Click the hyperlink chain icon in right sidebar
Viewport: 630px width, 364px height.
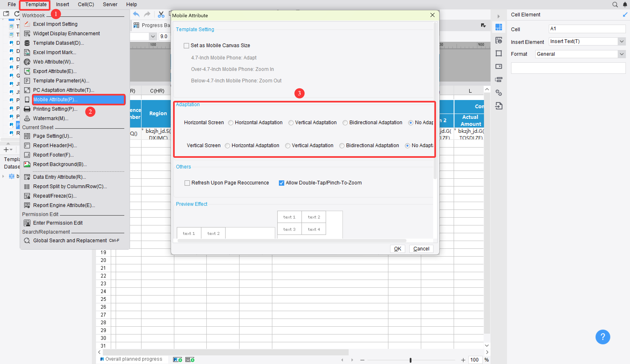pyautogui.click(x=499, y=93)
